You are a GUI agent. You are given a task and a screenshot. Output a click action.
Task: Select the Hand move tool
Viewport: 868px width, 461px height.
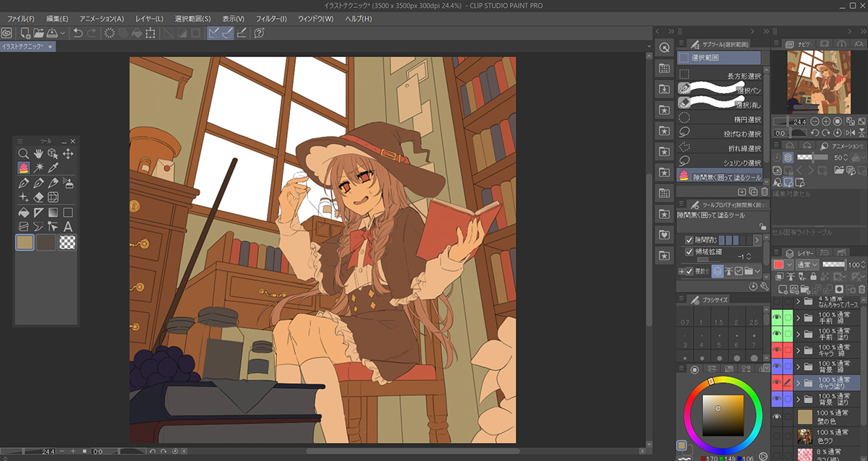coord(38,153)
